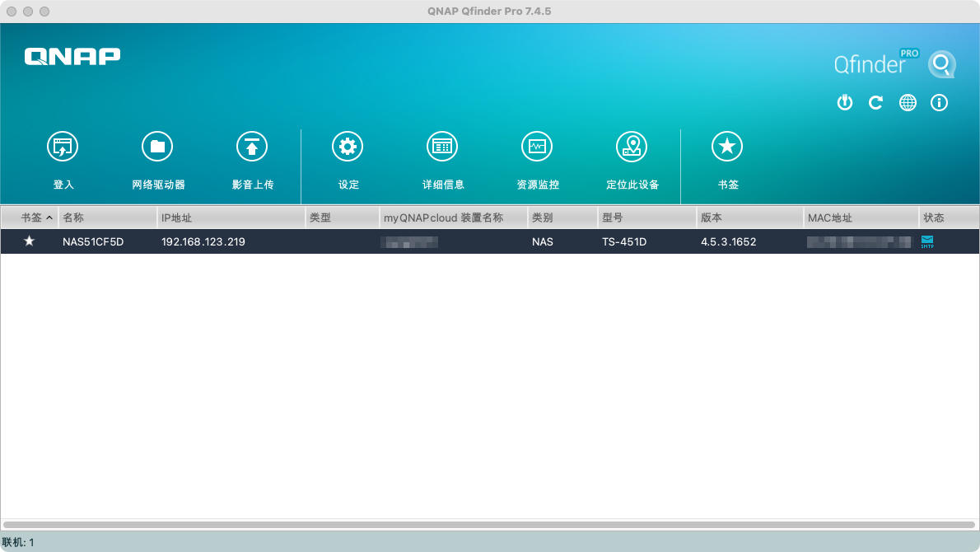Toggle the bookmark star for NAS51CF5D

29,241
